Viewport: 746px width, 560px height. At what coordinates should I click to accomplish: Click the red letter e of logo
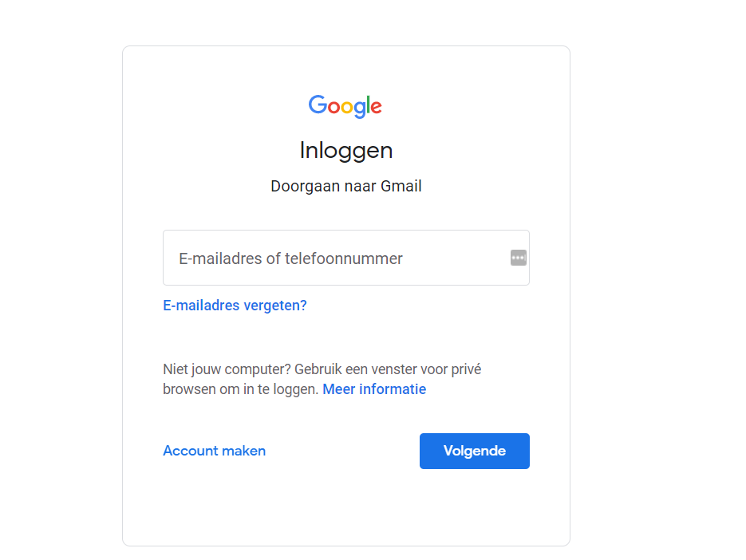point(377,108)
